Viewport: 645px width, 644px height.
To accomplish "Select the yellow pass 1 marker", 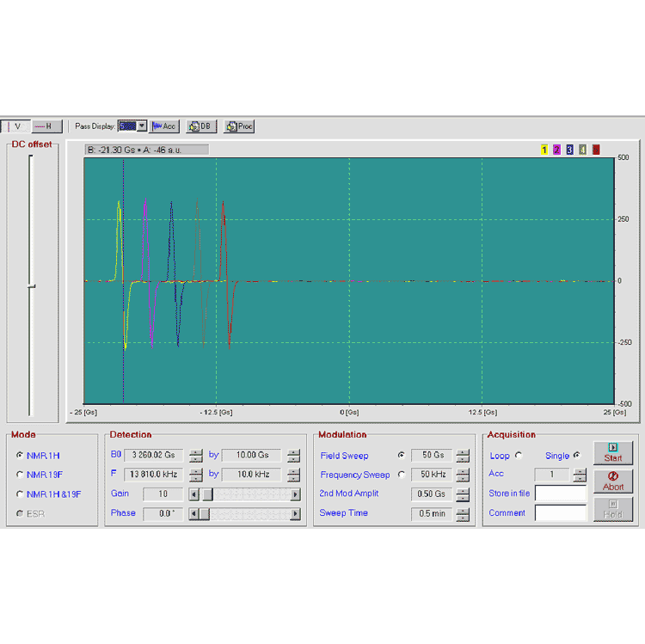I will pyautogui.click(x=544, y=150).
